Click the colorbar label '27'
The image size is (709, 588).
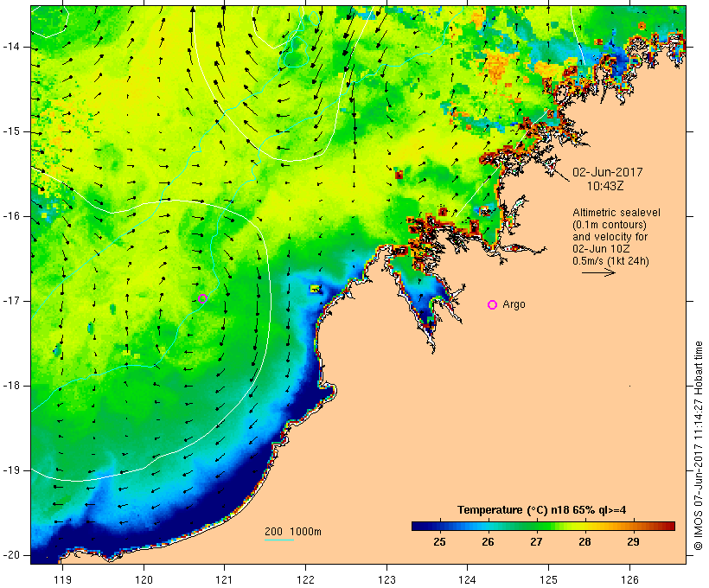(x=536, y=541)
